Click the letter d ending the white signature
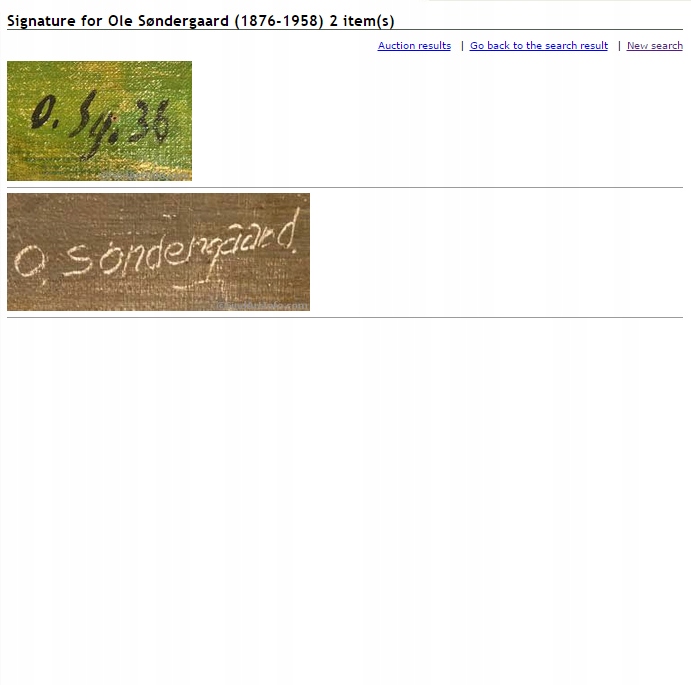691x685 pixels. pyautogui.click(x=289, y=230)
